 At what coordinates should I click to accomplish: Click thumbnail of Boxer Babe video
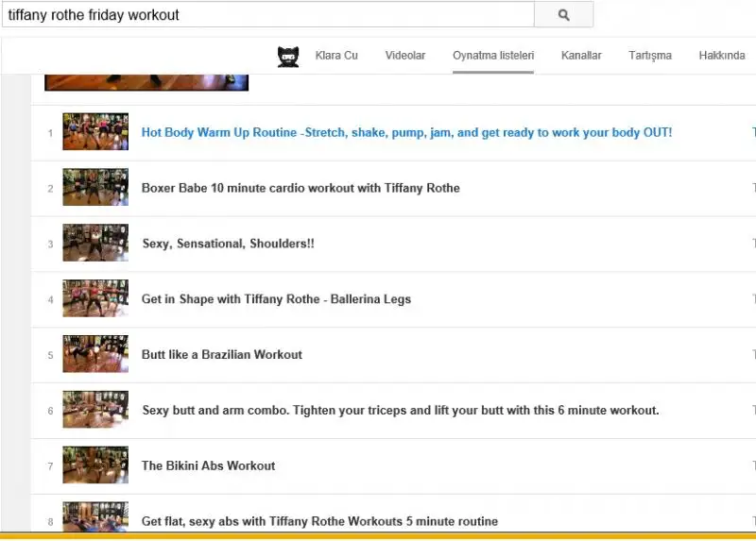point(95,188)
